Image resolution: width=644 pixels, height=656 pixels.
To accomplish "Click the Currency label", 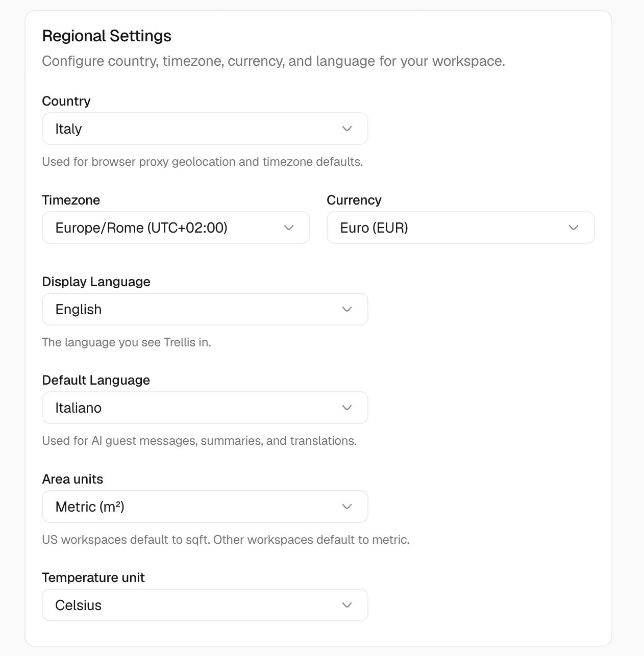I will tap(354, 200).
